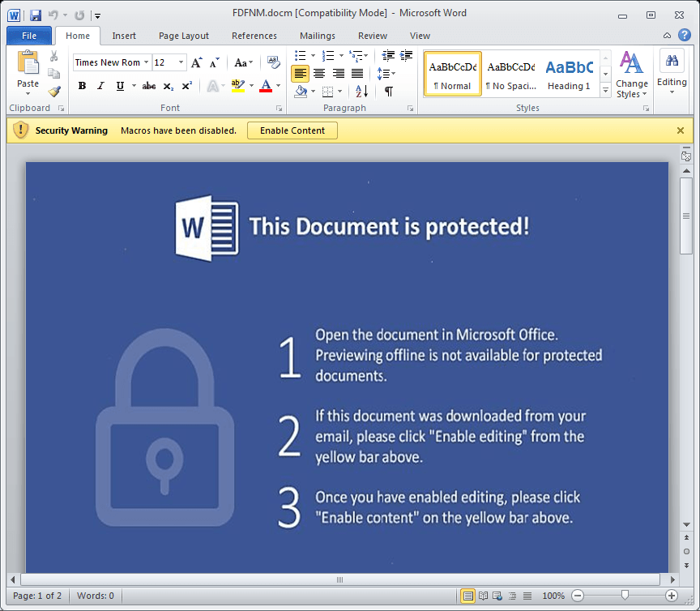Open the font size dropdown
The image size is (700, 611).
pos(181,62)
